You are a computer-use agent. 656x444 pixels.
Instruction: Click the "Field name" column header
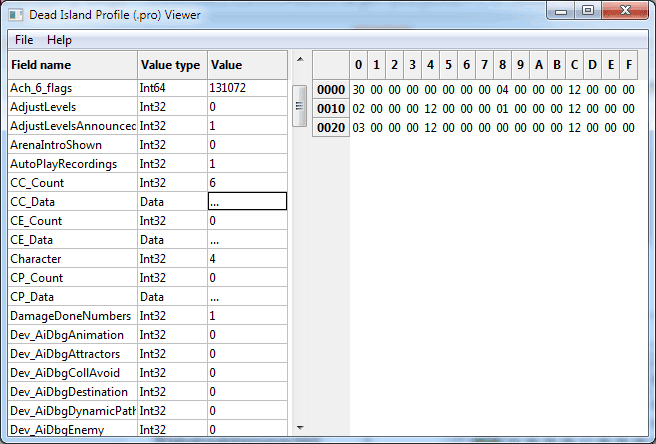tap(70, 65)
